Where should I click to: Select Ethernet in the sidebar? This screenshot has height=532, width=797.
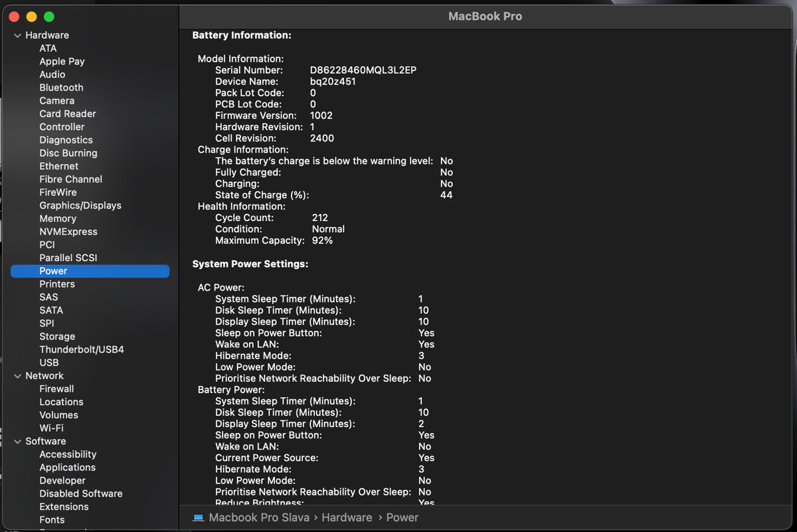pos(58,166)
